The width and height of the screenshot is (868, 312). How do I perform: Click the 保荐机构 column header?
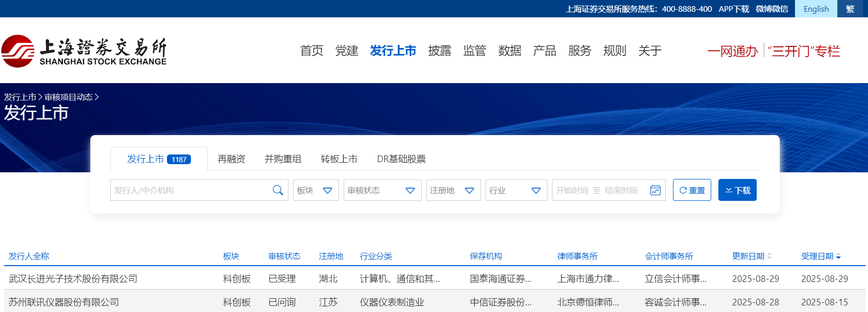486,256
